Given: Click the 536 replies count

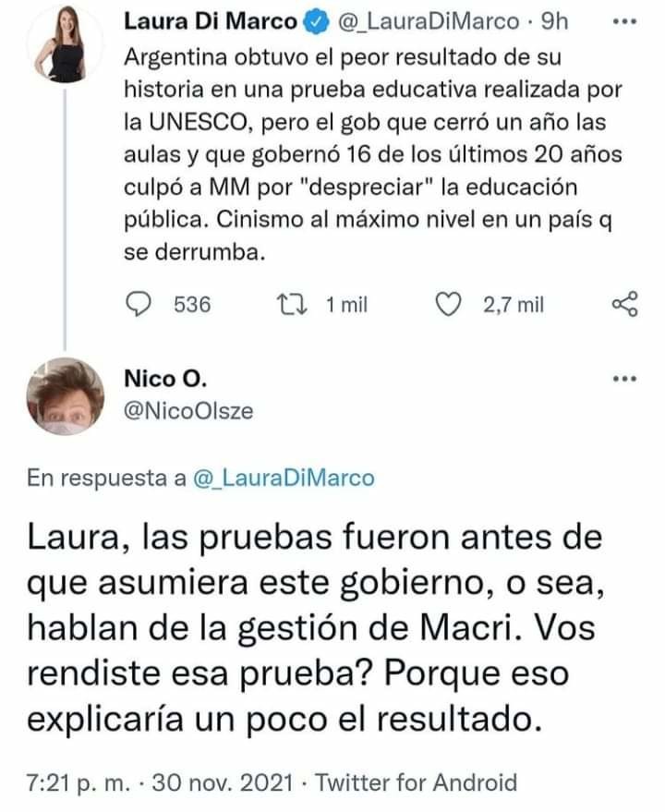Looking at the screenshot, I should click(x=193, y=305).
